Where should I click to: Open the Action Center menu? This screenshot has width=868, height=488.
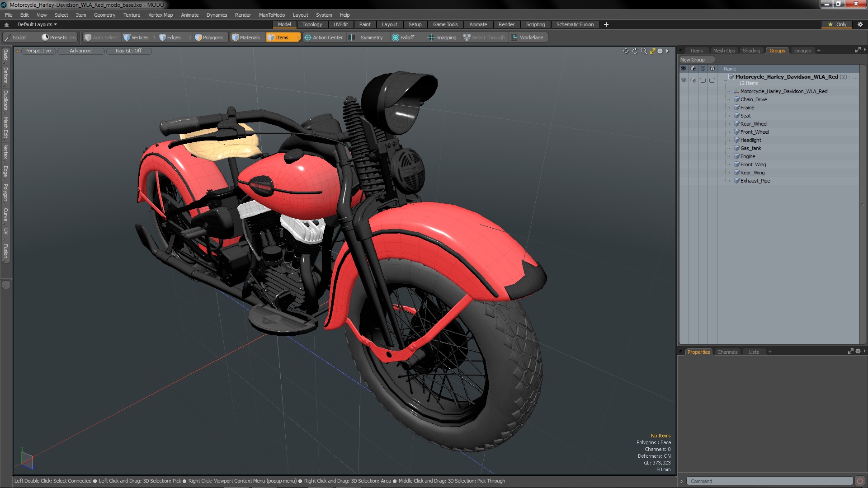324,38
